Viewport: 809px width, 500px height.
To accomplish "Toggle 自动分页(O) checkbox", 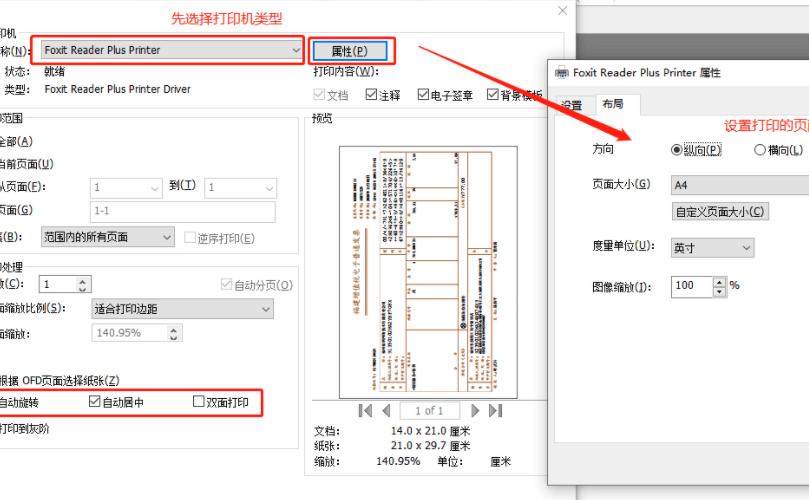I will [226, 284].
